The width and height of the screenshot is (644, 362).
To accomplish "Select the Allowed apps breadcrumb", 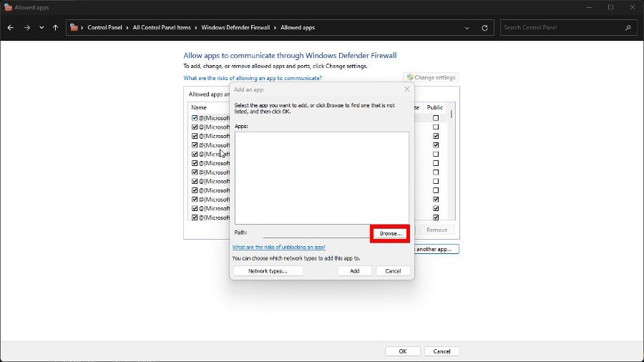I will pos(298,27).
